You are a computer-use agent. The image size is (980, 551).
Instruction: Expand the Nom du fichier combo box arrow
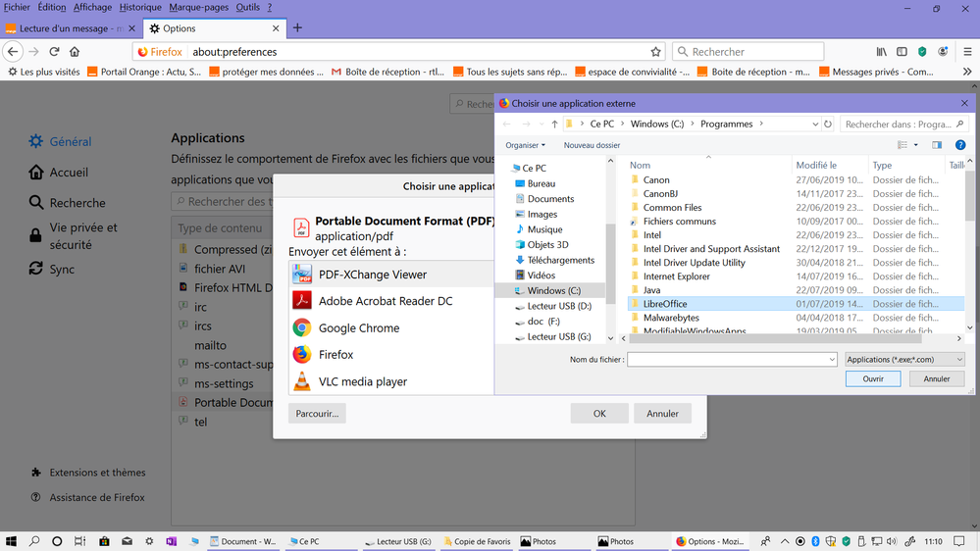click(832, 359)
